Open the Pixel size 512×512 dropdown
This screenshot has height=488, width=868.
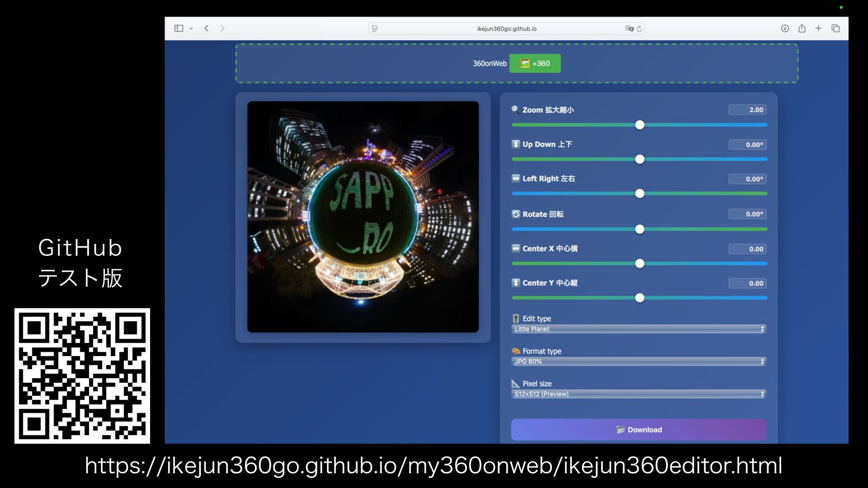[x=638, y=394]
